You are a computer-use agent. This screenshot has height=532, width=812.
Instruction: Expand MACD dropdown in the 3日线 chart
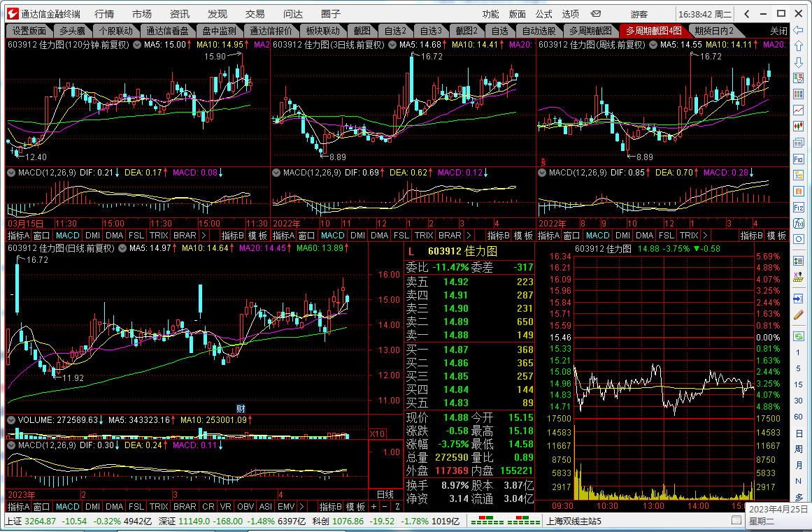[x=276, y=173]
